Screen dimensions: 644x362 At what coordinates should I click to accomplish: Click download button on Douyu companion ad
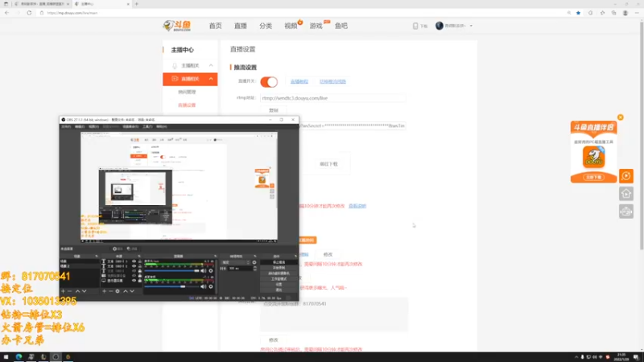click(593, 177)
